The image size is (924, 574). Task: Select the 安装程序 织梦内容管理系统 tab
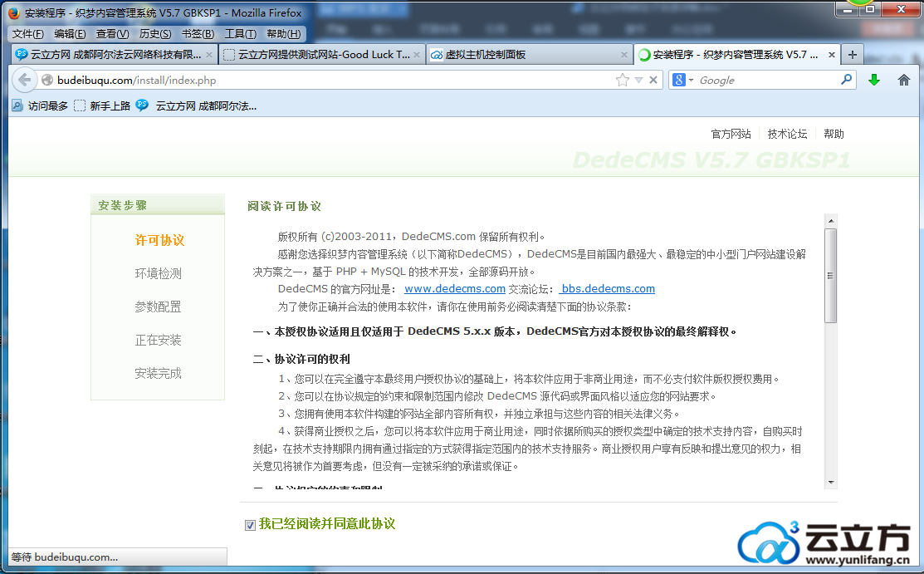(x=736, y=55)
